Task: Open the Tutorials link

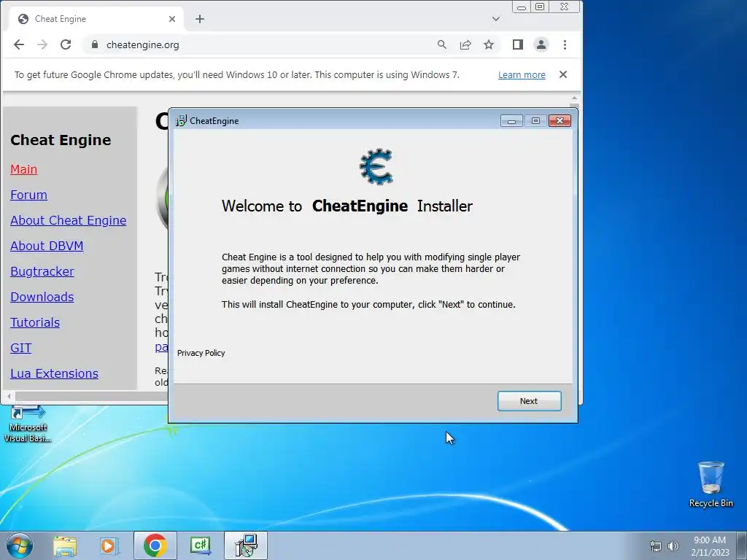Action: point(35,322)
